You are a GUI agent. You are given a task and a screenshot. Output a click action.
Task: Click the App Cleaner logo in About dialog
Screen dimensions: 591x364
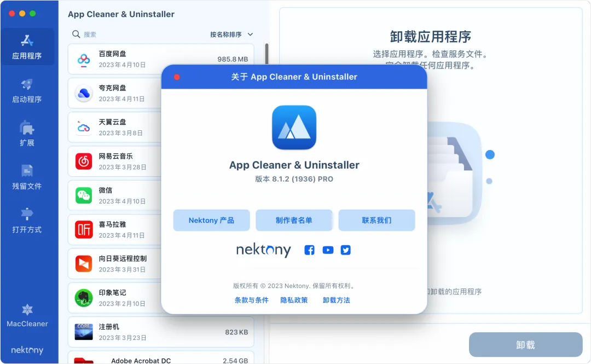click(x=294, y=128)
